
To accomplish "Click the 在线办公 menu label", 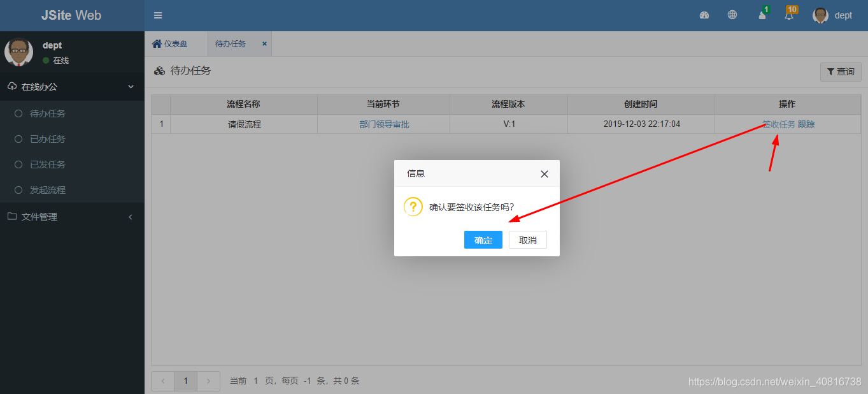I will click(39, 87).
